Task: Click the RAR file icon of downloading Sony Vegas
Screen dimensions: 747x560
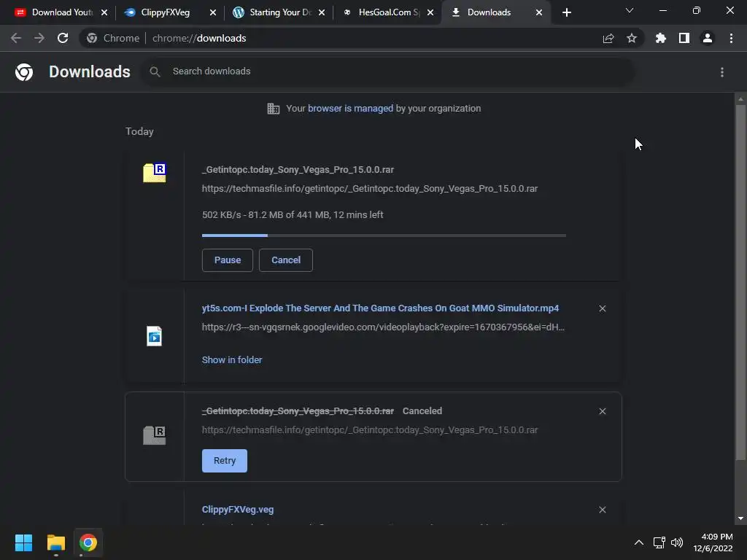Action: pyautogui.click(x=155, y=172)
